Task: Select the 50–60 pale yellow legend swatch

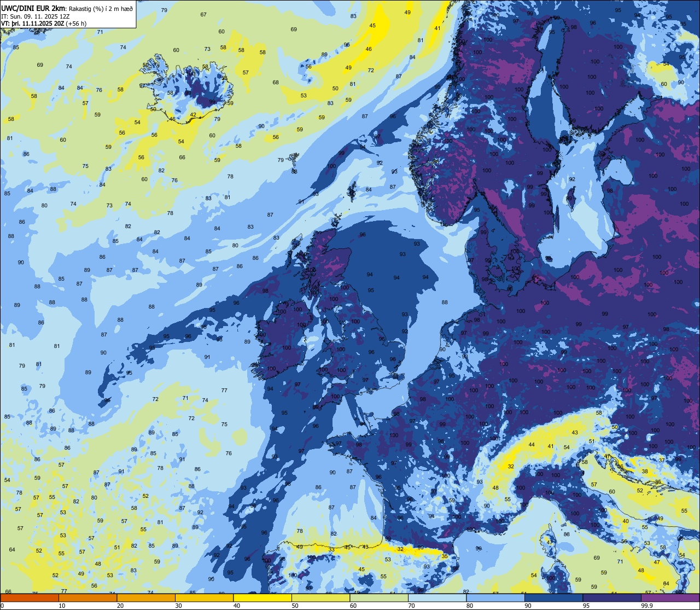Action: 321,597
